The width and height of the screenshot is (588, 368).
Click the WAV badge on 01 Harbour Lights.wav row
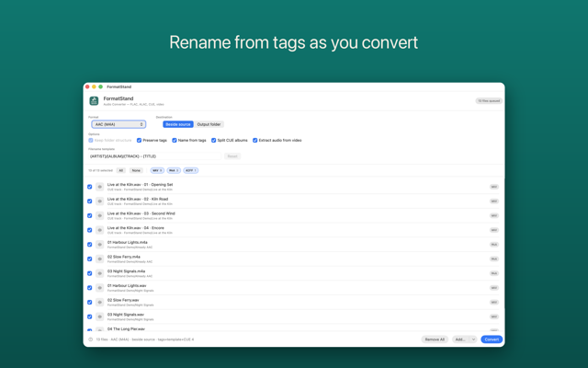point(494,288)
